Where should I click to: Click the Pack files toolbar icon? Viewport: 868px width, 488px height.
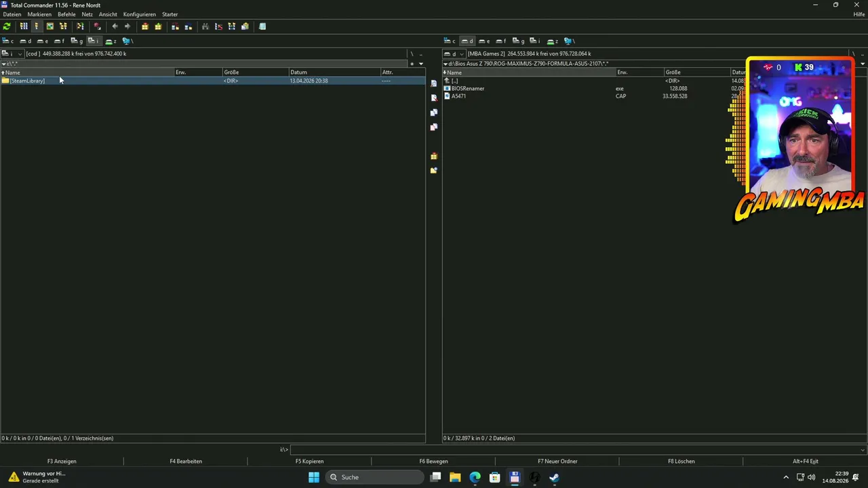(145, 26)
